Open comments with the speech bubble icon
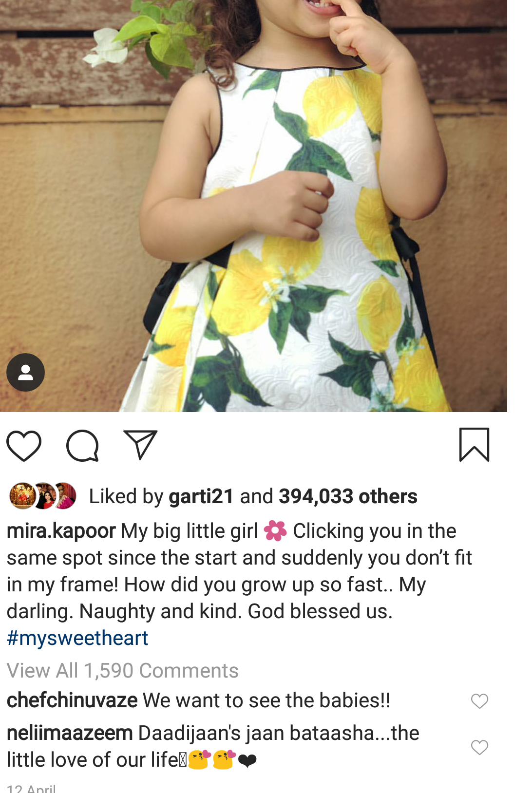This screenshot has height=793, width=532. point(82,446)
